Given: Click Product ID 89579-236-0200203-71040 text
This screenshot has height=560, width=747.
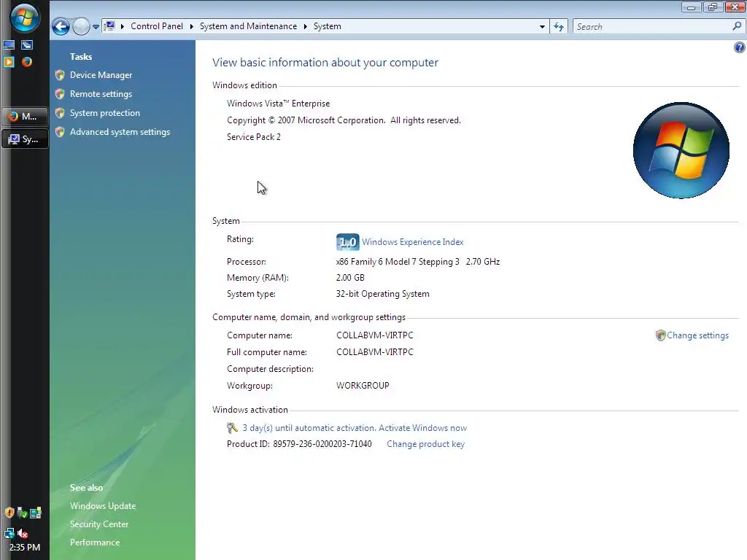Looking at the screenshot, I should pos(299,444).
